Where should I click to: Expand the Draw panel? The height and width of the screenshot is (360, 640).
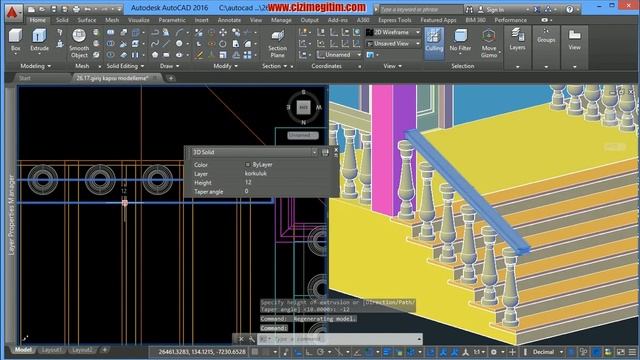point(169,66)
